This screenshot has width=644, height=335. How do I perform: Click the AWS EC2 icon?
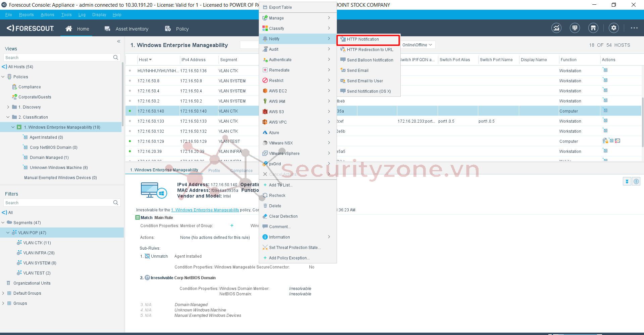(x=265, y=91)
